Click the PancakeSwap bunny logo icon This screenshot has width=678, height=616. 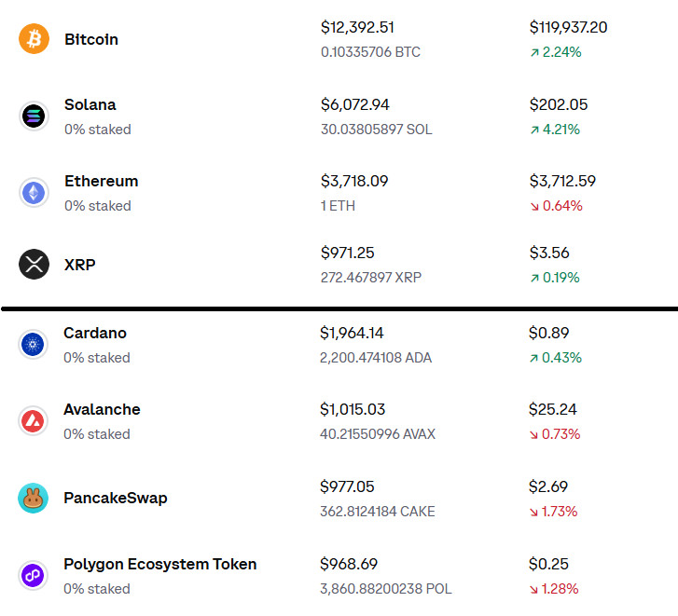(33, 498)
